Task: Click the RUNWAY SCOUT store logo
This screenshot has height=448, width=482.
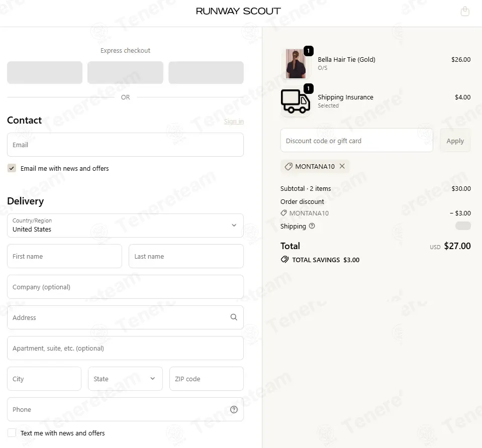Action: pyautogui.click(x=238, y=11)
